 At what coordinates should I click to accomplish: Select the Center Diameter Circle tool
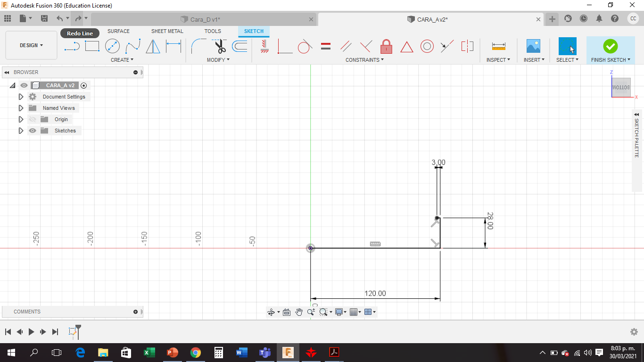112,46
